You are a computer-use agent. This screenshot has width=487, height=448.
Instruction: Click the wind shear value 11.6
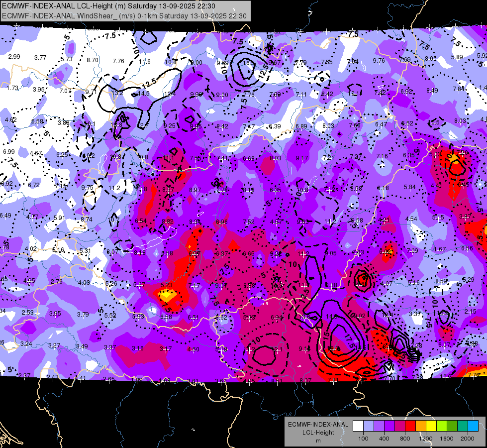pyautogui.click(x=145, y=62)
